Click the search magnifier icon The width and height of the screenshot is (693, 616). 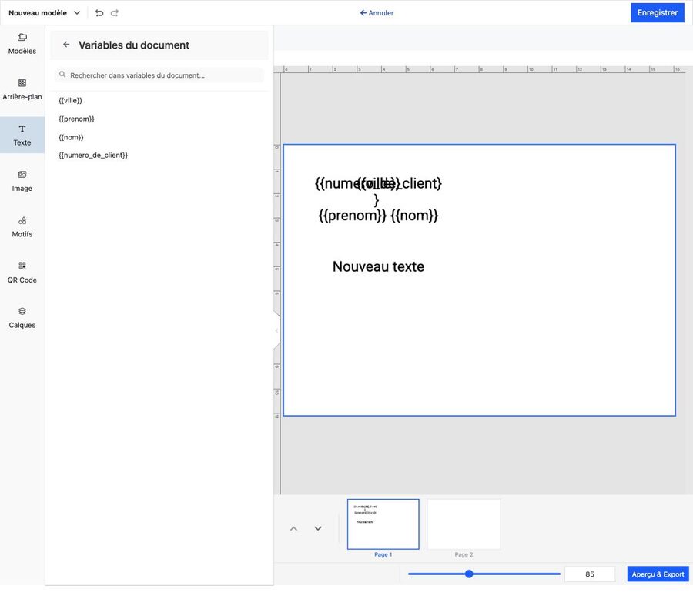(x=62, y=75)
